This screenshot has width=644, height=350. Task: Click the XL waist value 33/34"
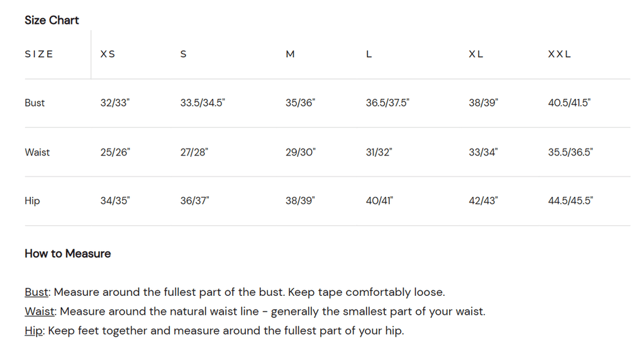tap(483, 152)
